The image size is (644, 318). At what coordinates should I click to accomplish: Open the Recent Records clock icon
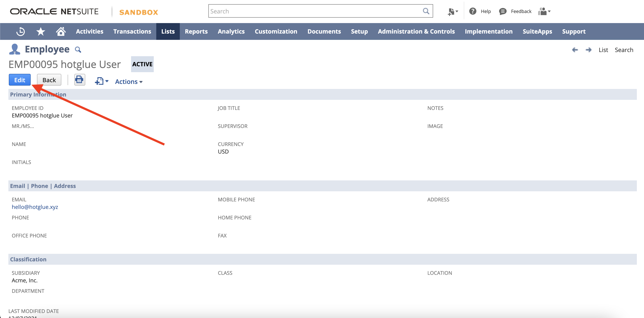21,31
